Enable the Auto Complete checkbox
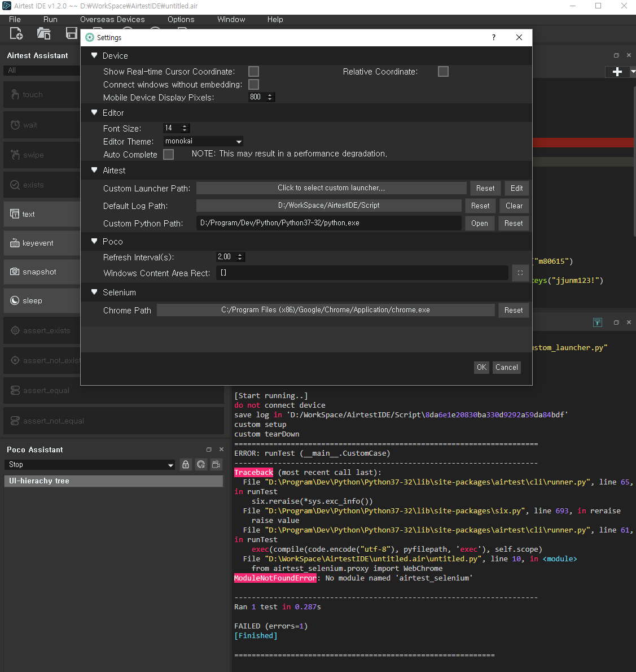 [x=168, y=154]
